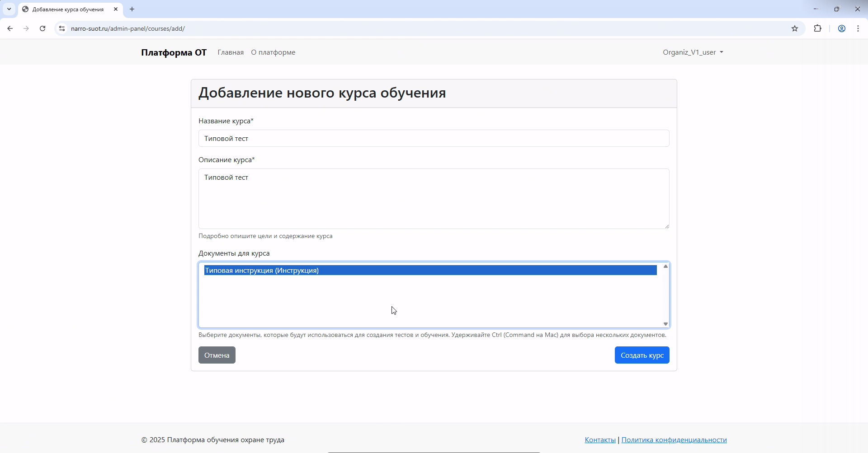Open the Главная navigation link
This screenshot has height=453, width=868.
(x=231, y=52)
